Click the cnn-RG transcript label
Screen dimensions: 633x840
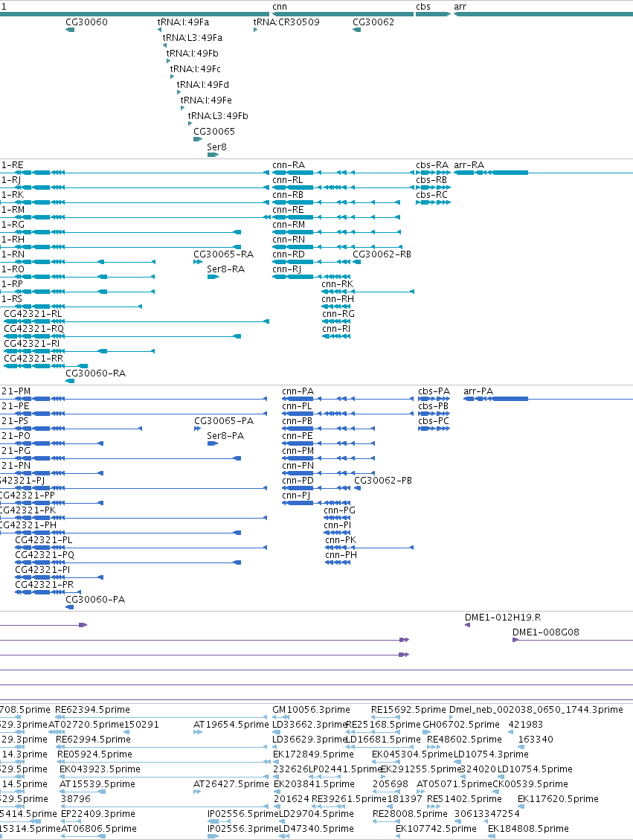338,314
